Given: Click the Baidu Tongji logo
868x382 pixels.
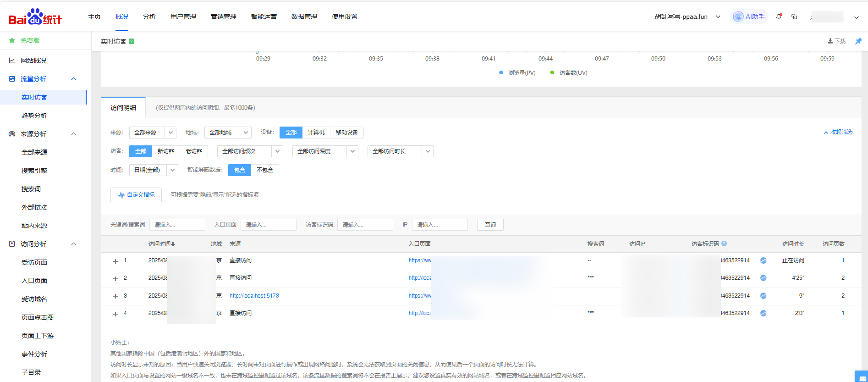Looking at the screenshot, I should [x=35, y=17].
